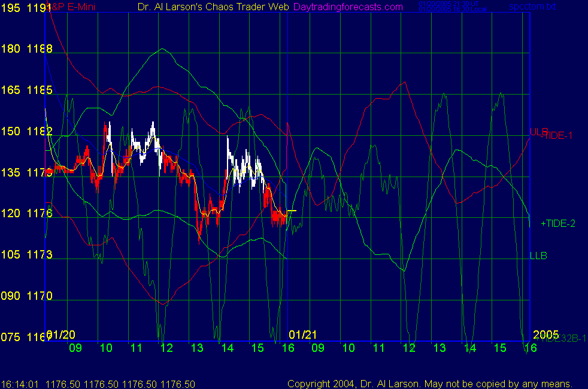Select the green +TIDE-2 legend label
The height and width of the screenshot is (389, 588).
coord(557,223)
